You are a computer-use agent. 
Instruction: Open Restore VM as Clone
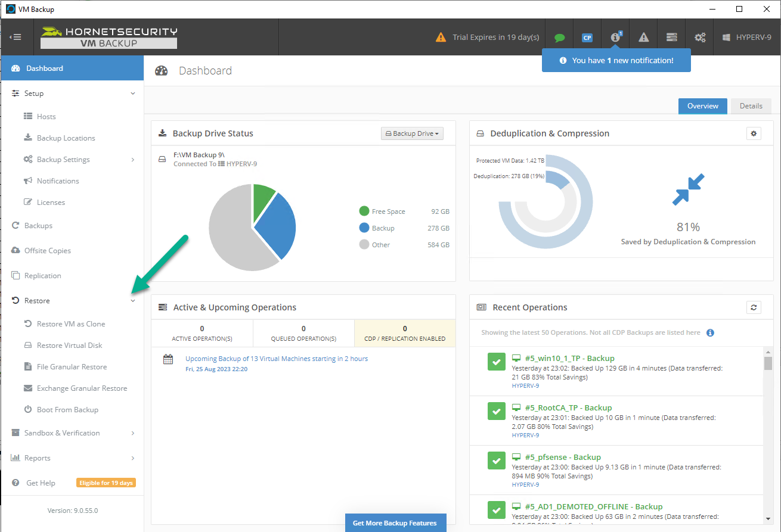coord(72,323)
